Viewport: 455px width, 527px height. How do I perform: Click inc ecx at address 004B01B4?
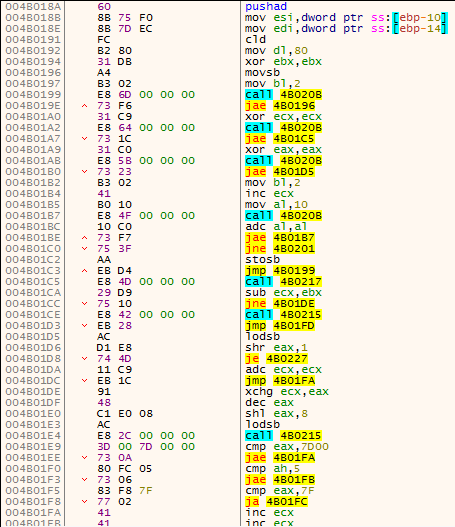pyautogui.click(x=269, y=194)
